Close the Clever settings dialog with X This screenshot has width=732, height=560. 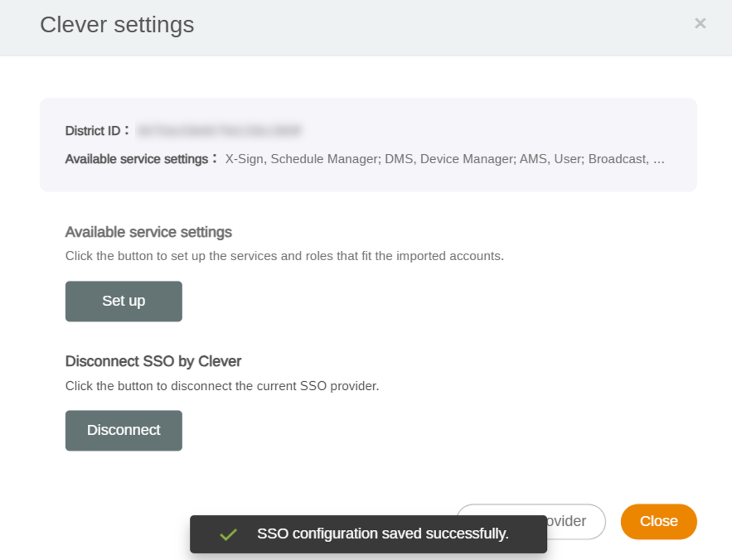(700, 24)
